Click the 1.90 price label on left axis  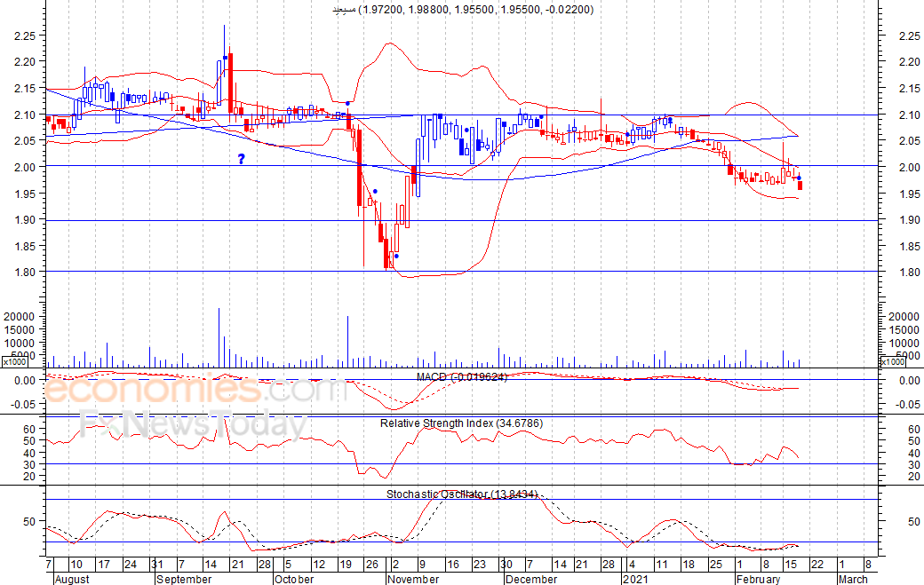[x=25, y=219]
